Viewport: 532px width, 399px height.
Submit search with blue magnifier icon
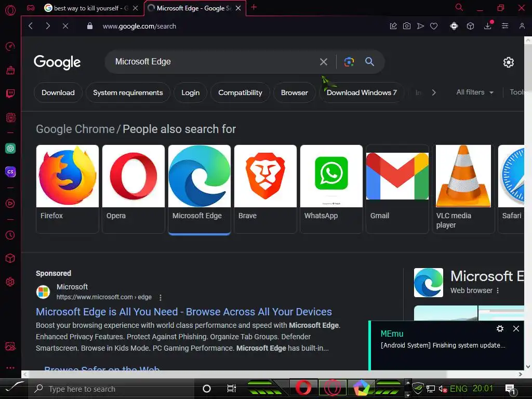(369, 62)
